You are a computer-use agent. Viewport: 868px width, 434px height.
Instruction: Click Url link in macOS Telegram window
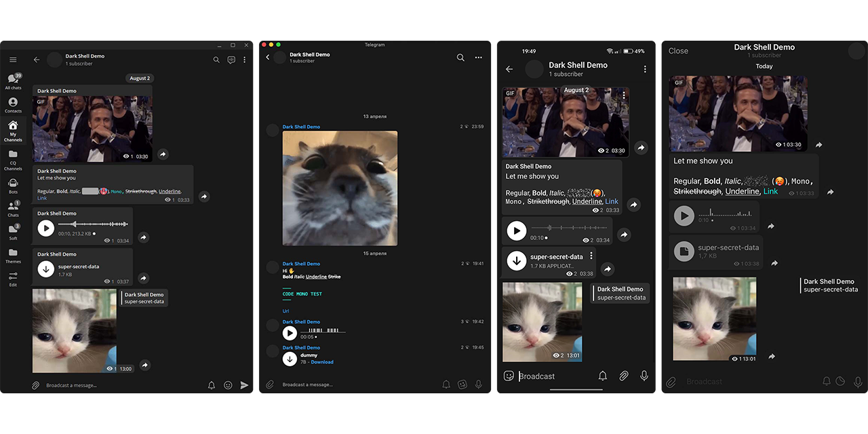[286, 311]
